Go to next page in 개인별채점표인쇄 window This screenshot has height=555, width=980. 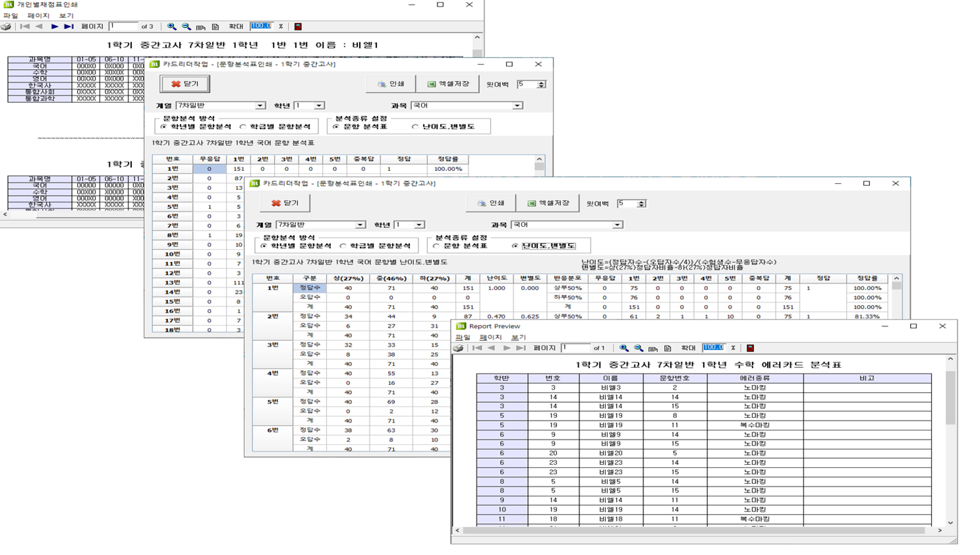(55, 26)
